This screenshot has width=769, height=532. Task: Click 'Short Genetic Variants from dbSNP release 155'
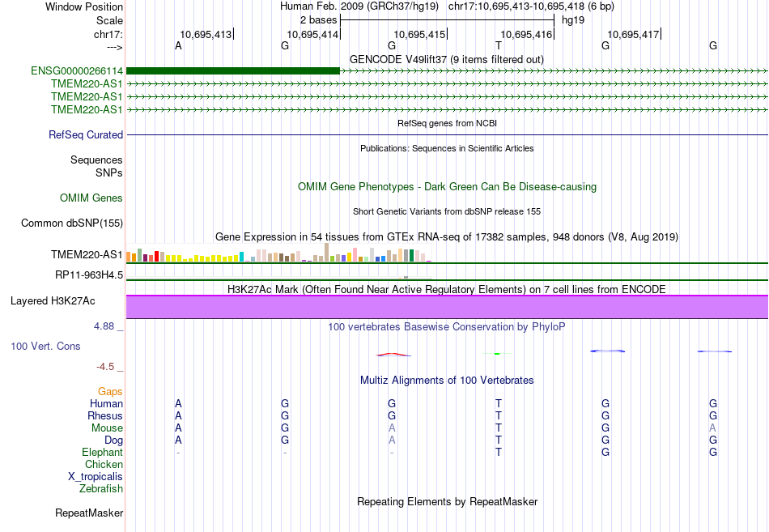point(447,211)
